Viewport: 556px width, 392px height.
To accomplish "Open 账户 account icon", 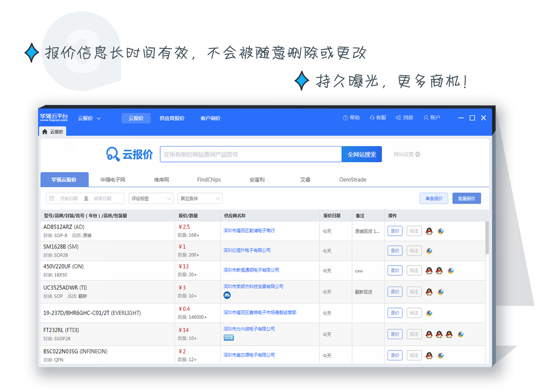I will 426,118.
